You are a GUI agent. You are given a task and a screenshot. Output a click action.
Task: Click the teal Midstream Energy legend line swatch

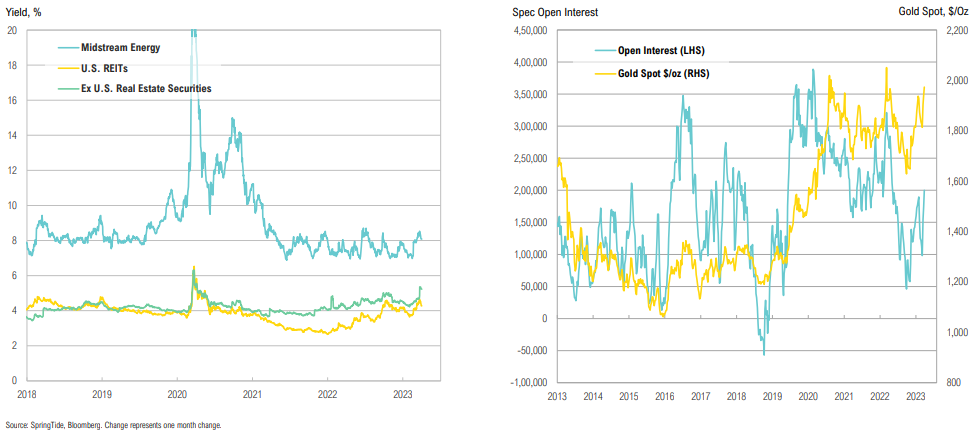(x=74, y=47)
